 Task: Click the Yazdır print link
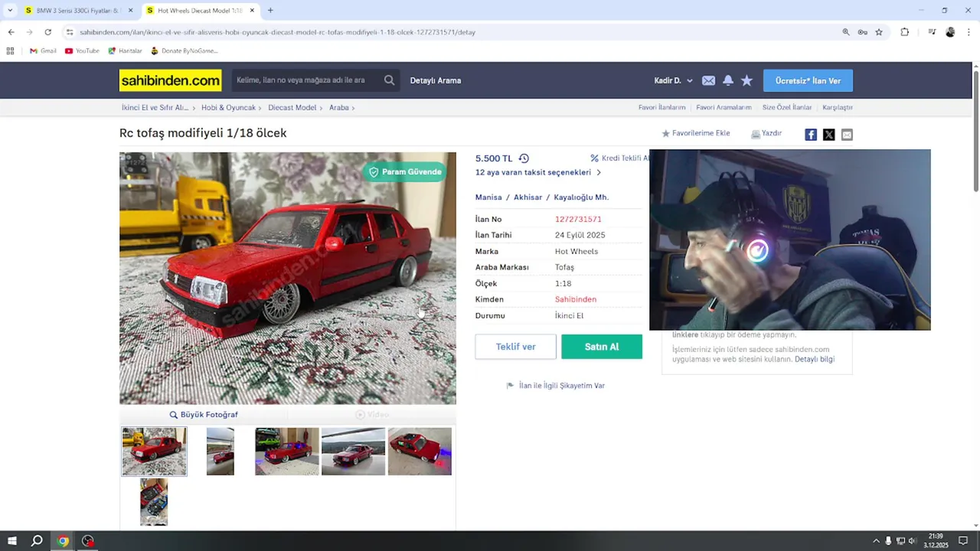(x=766, y=133)
